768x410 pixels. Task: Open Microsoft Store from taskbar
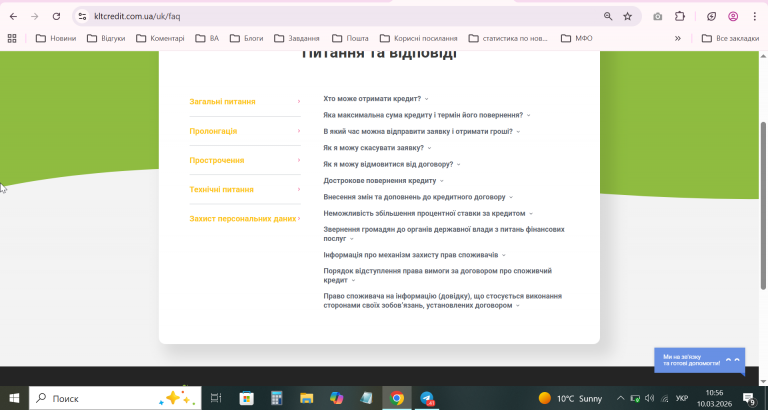pos(246,398)
